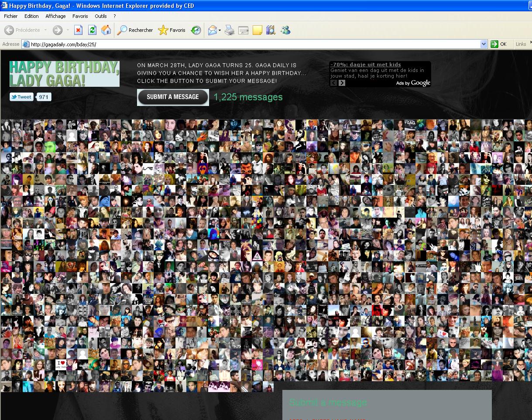Click the Ads by Google label
The height and width of the screenshot is (420, 532).
(x=413, y=83)
